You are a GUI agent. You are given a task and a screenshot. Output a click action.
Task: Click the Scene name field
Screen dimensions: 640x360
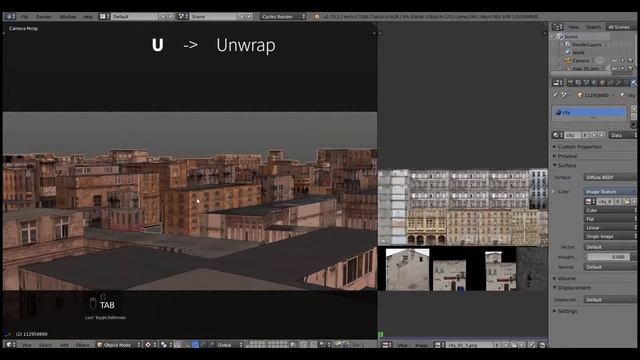213,17
